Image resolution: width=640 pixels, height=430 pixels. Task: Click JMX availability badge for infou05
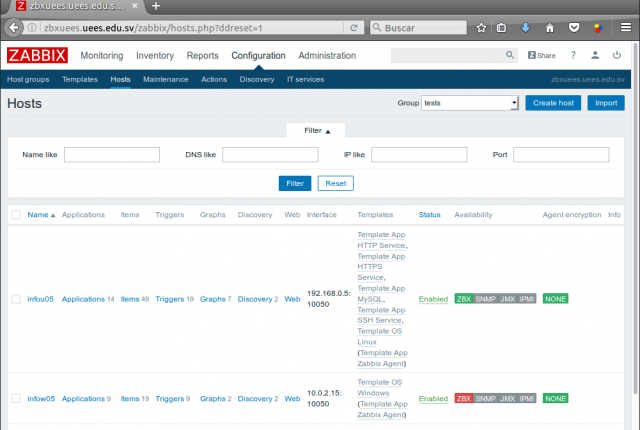pyautogui.click(x=507, y=299)
